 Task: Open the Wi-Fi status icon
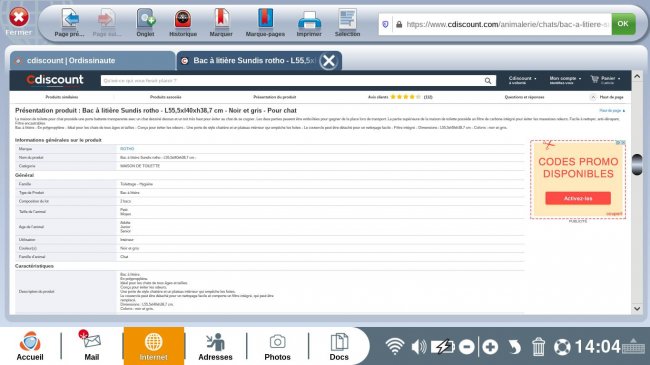[x=395, y=346]
